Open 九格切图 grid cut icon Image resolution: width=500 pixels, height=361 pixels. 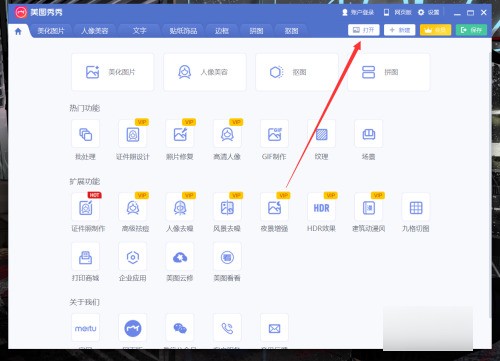416,207
